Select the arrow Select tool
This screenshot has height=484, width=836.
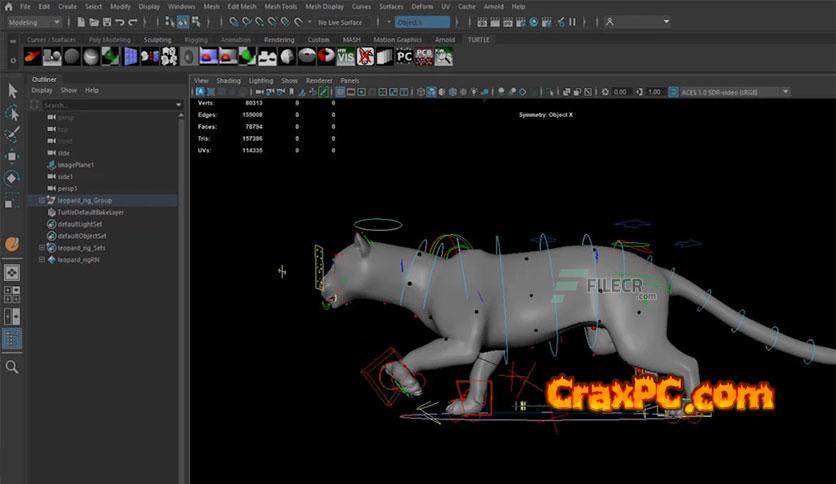(12, 90)
